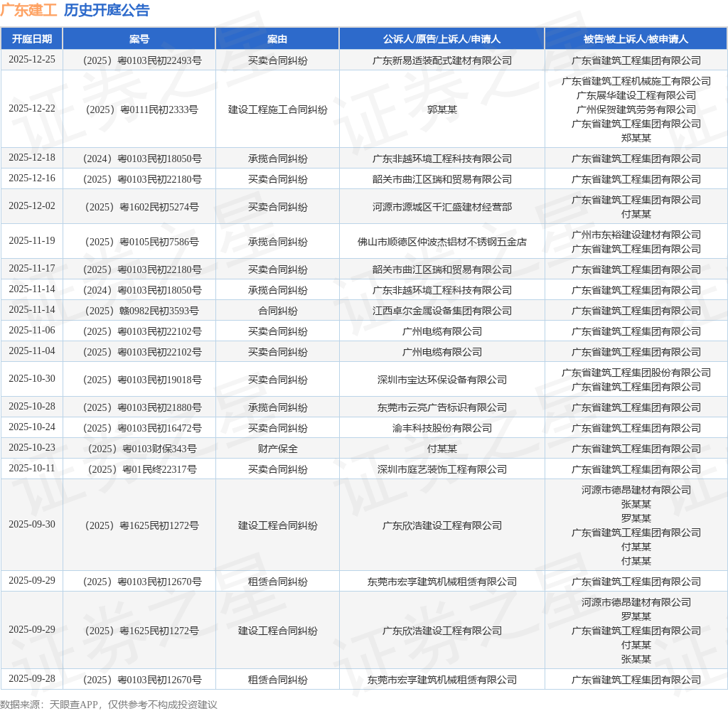
Task: Open case (2025)赣0982民初3593号
Action: 142,311
